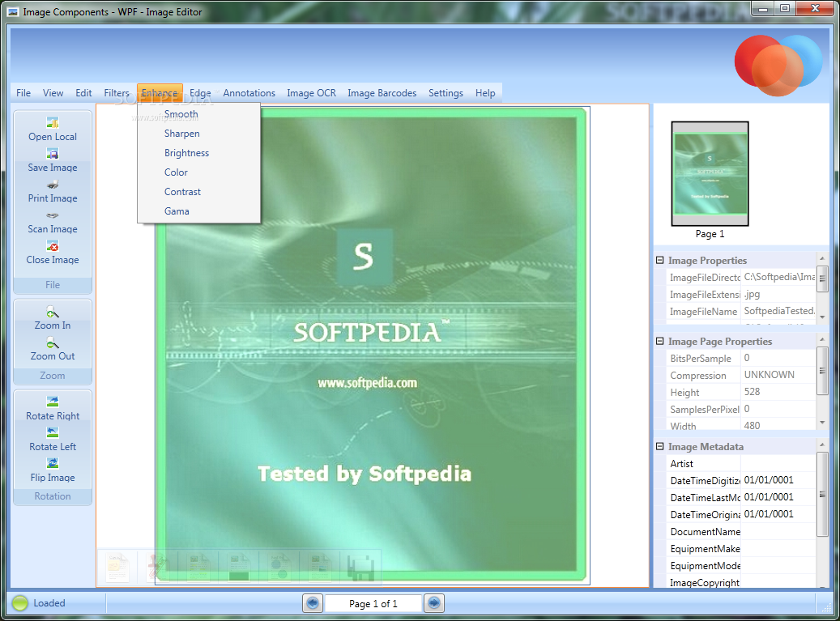Click Image Page Properties scroll down arrow
The height and width of the screenshot is (621, 840).
(x=822, y=423)
